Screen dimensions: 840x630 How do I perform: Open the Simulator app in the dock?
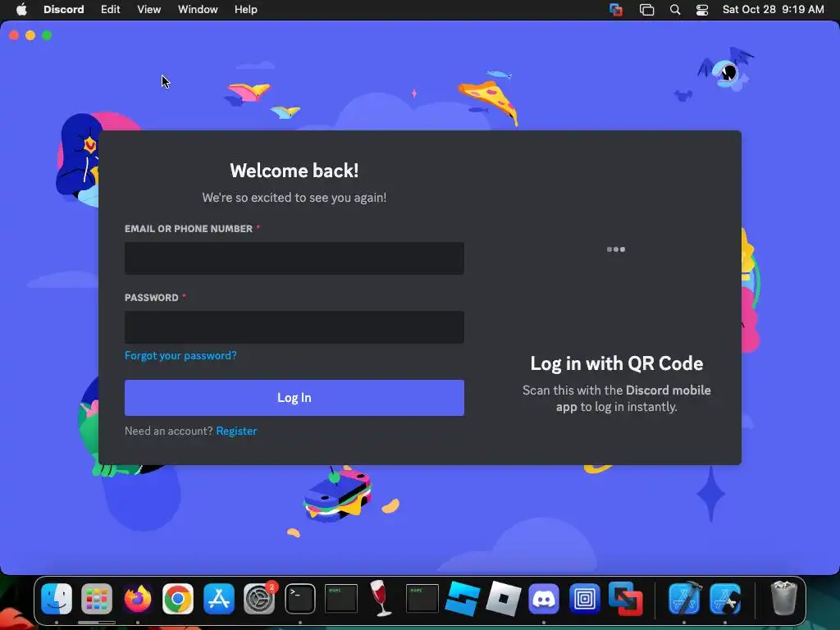tap(725, 598)
